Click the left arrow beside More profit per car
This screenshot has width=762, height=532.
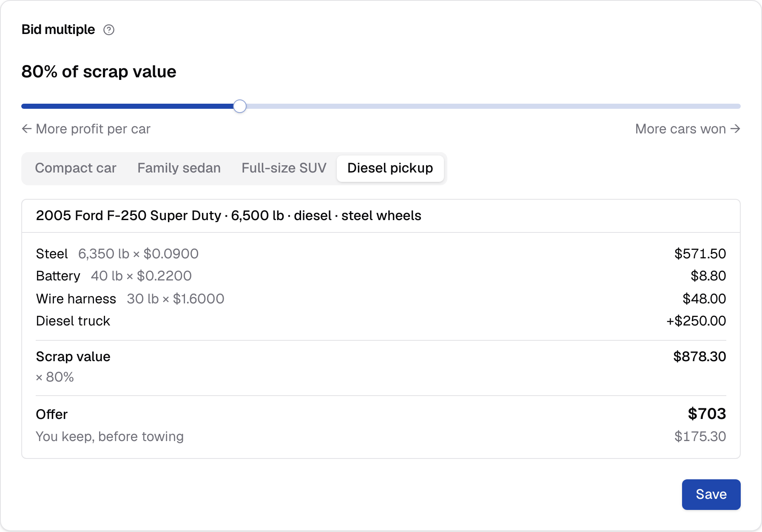pyautogui.click(x=27, y=129)
